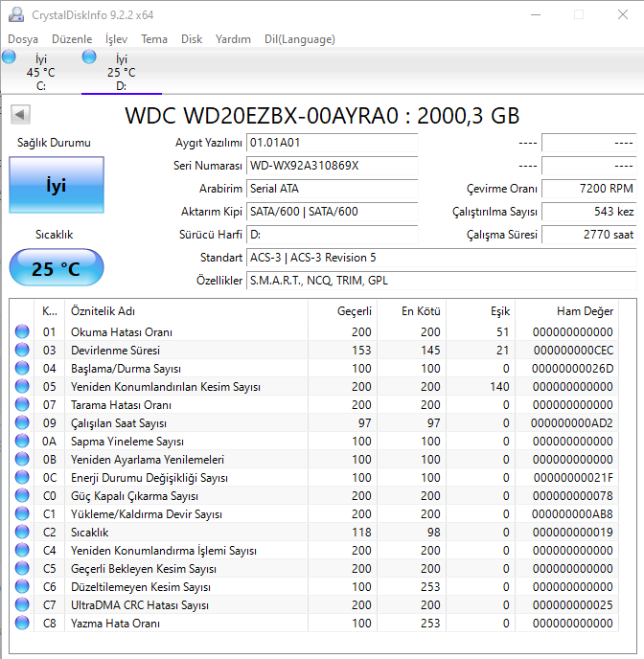Select raw value 000000000CEC
Screen dimensions: 644x659
point(573,351)
